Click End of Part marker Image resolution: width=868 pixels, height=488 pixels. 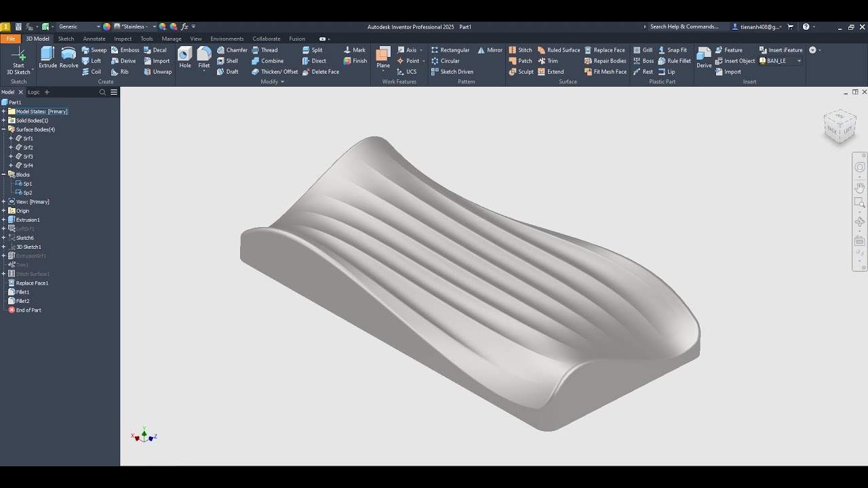(x=24, y=310)
